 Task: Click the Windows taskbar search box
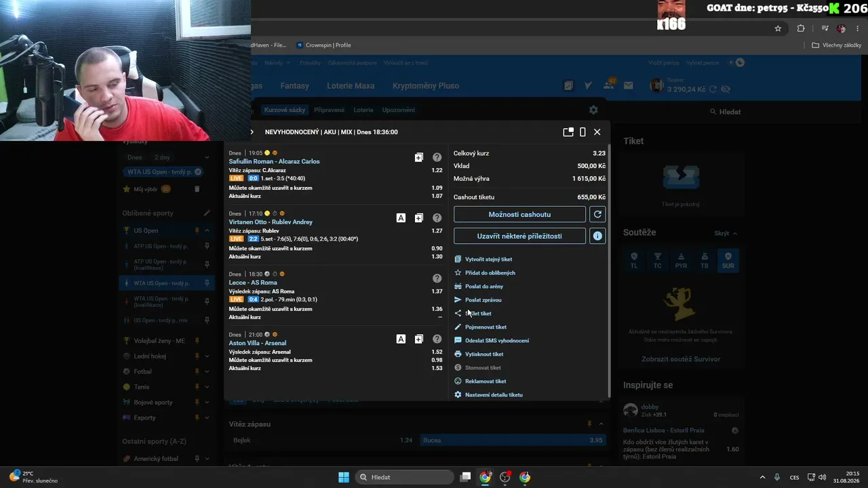[406, 477]
